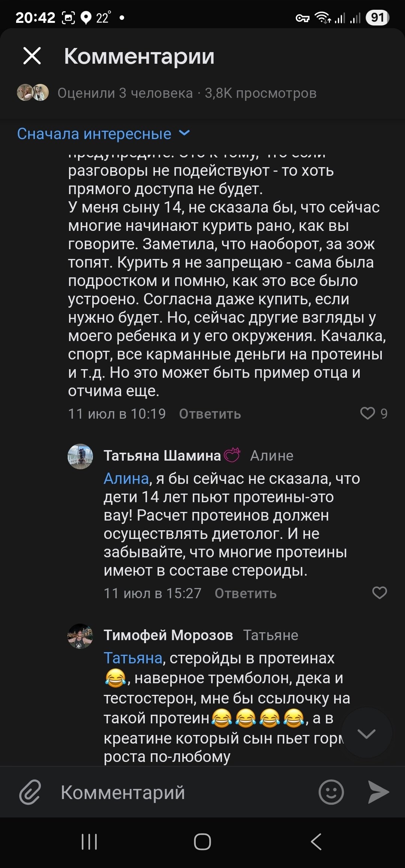Open Татьяна Шамина's avatar

click(x=80, y=456)
